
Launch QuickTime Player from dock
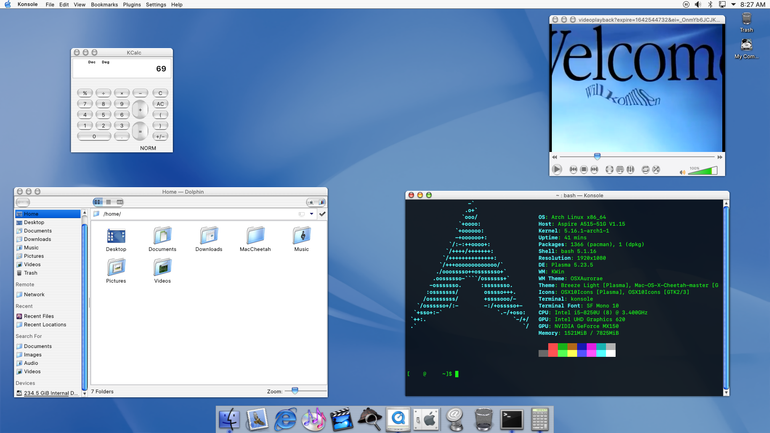coord(398,420)
